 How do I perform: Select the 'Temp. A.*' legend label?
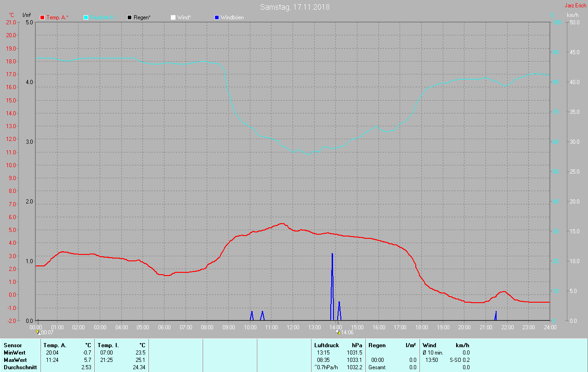(x=57, y=17)
